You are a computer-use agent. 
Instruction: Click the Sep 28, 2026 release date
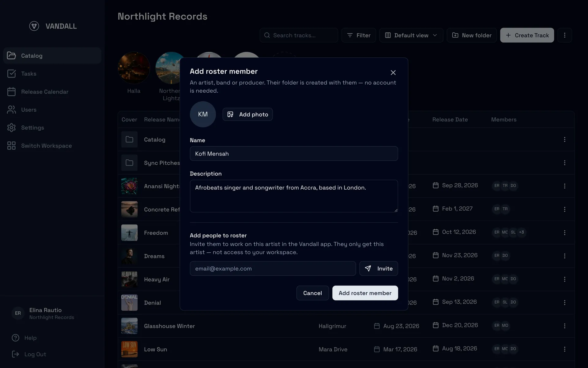click(455, 185)
